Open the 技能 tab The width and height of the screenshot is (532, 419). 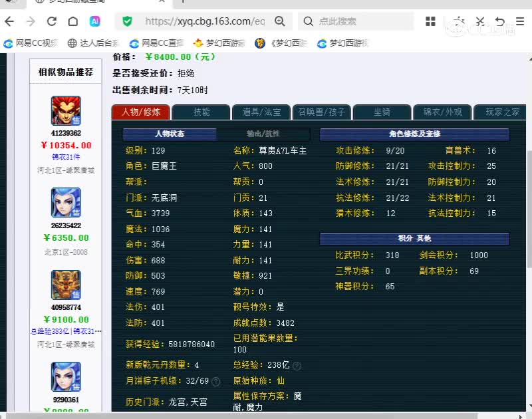click(x=201, y=112)
